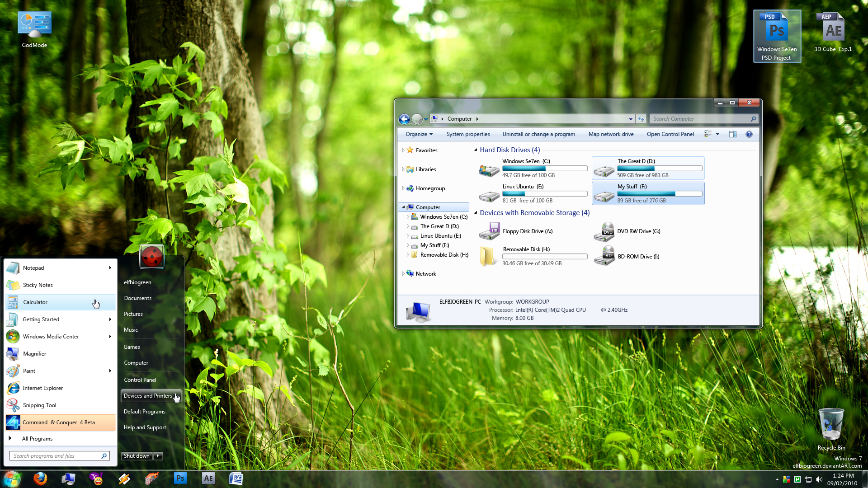Collapse Hard Disk Drives group
This screenshot has width=868, height=488.
coord(476,150)
